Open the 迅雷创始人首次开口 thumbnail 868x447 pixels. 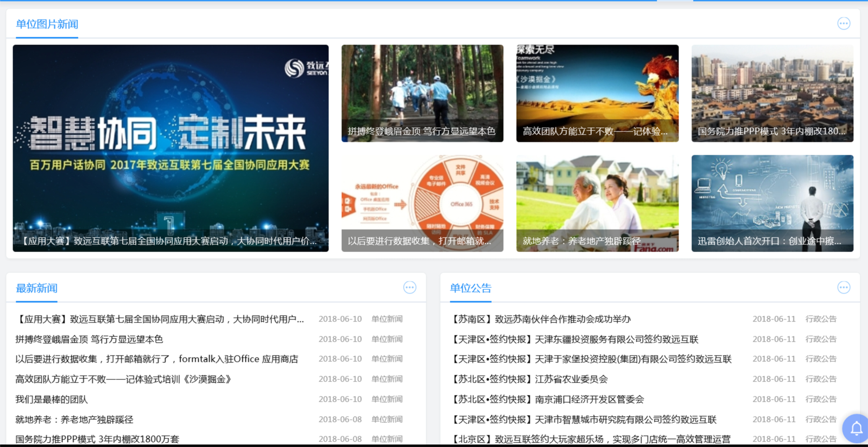coord(772,203)
